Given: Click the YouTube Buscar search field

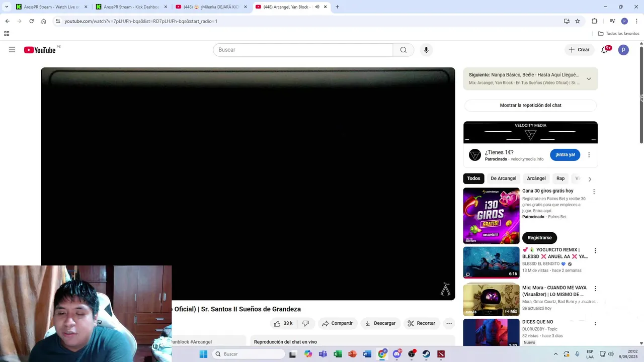Looking at the screenshot, I should click(303, 50).
